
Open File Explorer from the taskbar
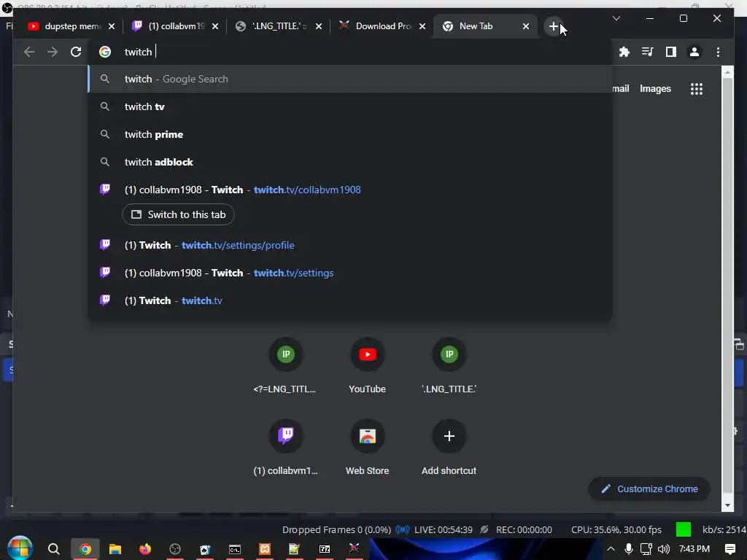[x=115, y=549]
